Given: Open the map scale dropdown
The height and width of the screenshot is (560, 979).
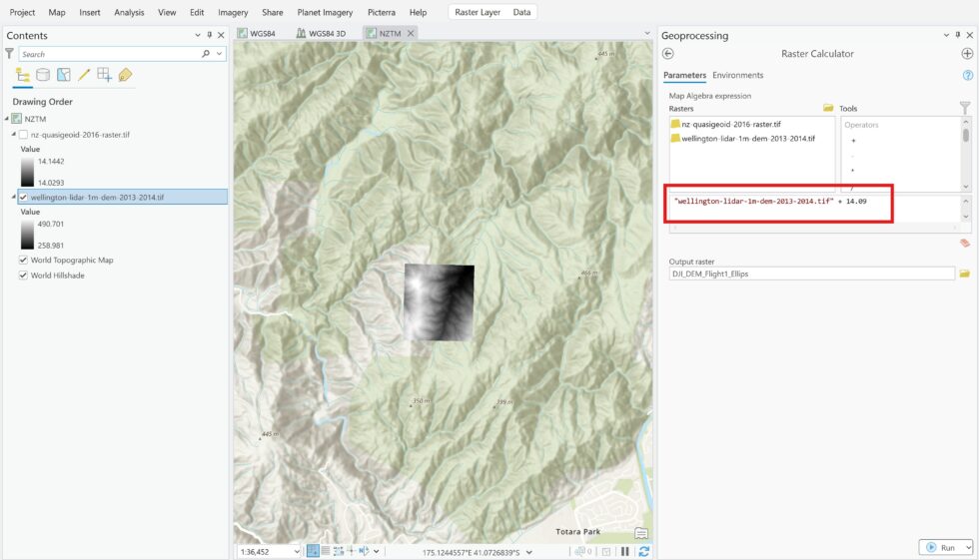Looking at the screenshot, I should coord(297,552).
